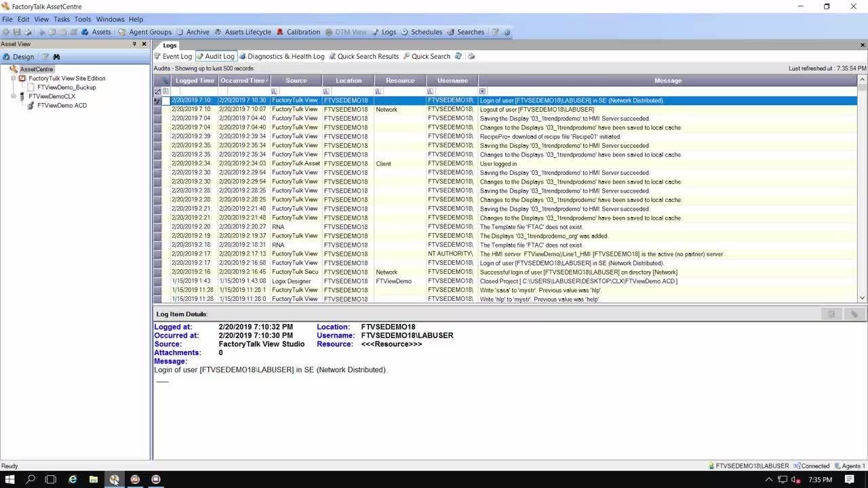The height and width of the screenshot is (488, 868).
Task: Select the Audit Log view
Action: [x=216, y=56]
